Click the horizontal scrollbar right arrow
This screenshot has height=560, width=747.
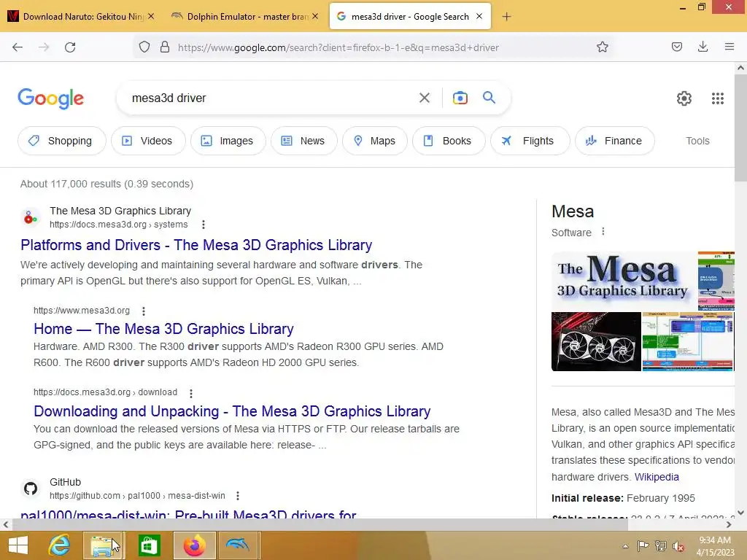click(x=729, y=525)
